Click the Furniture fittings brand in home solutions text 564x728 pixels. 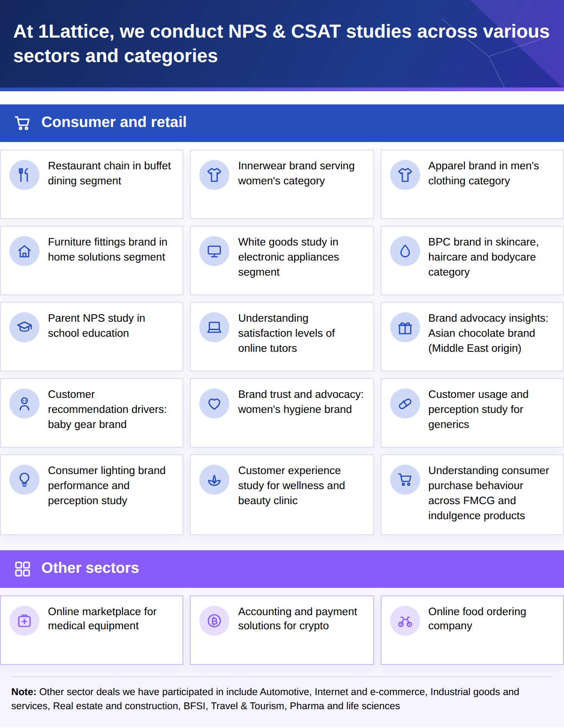[108, 249]
